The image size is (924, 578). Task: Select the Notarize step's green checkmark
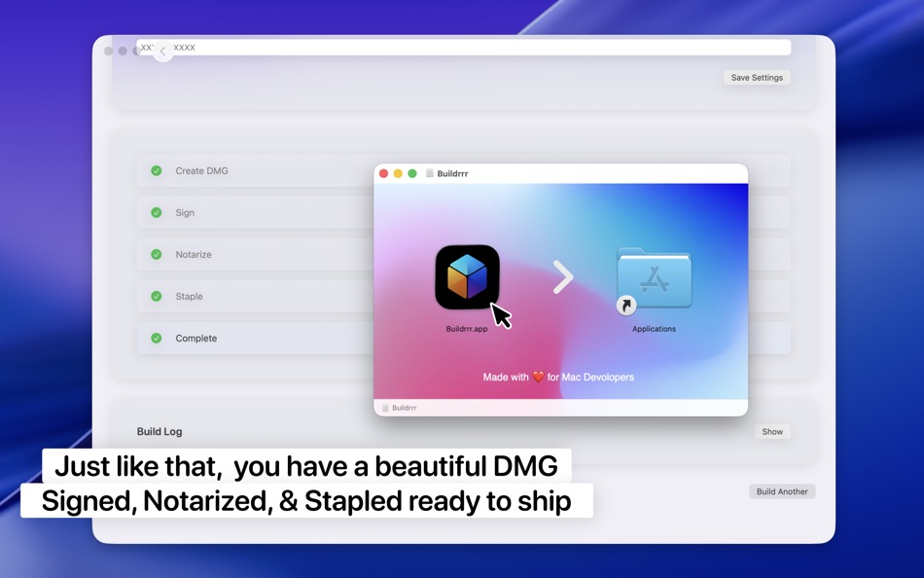point(157,254)
